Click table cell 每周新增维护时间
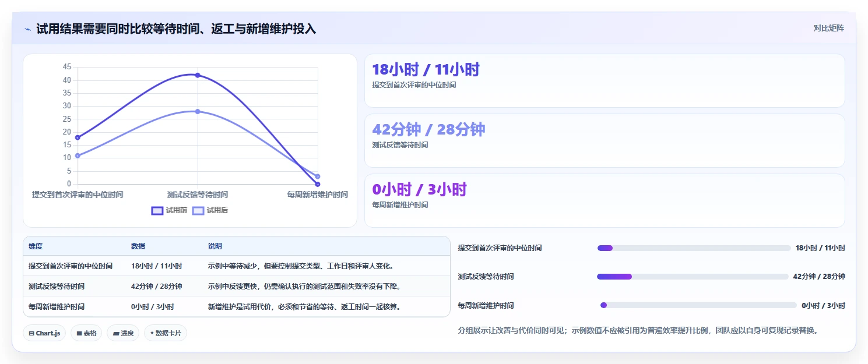 (57, 306)
